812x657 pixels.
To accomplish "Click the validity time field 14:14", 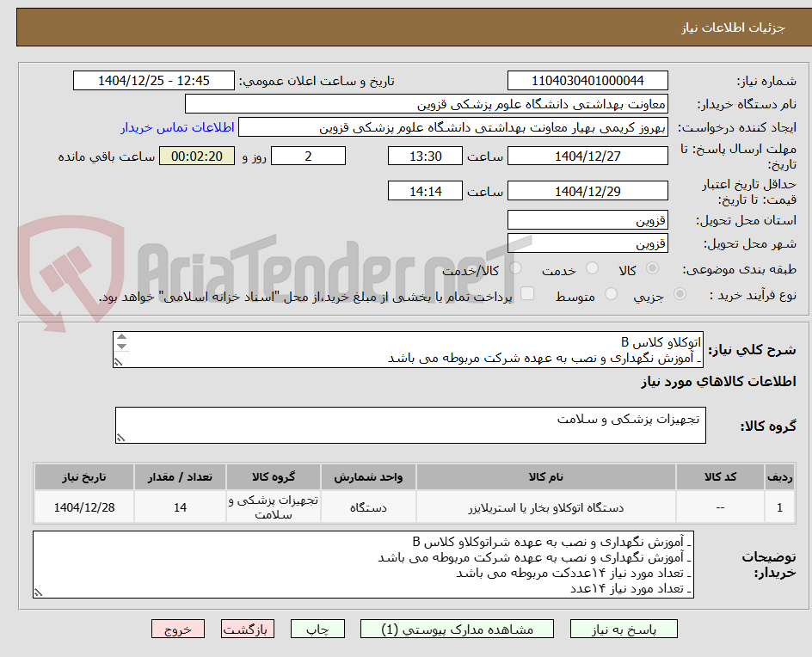I will (x=425, y=191).
